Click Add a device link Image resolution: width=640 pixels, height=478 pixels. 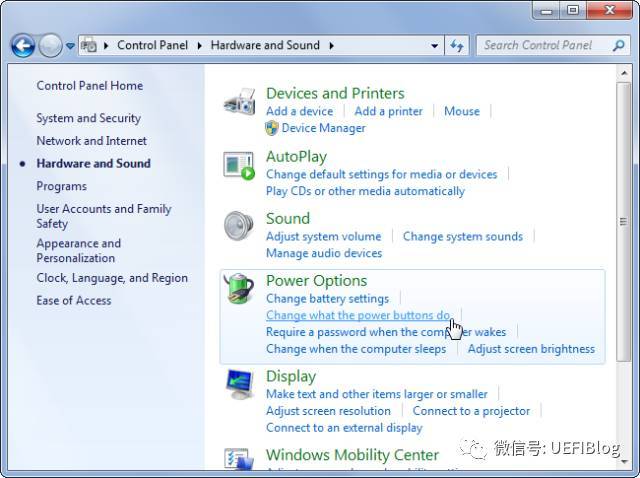(300, 111)
